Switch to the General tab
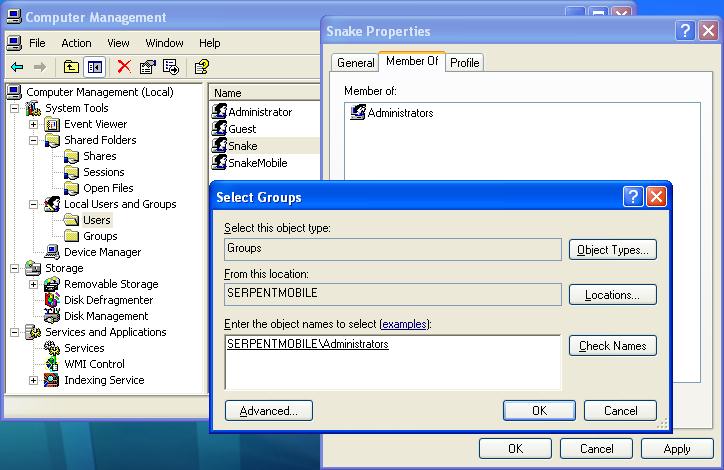The image size is (724, 470). click(x=355, y=62)
